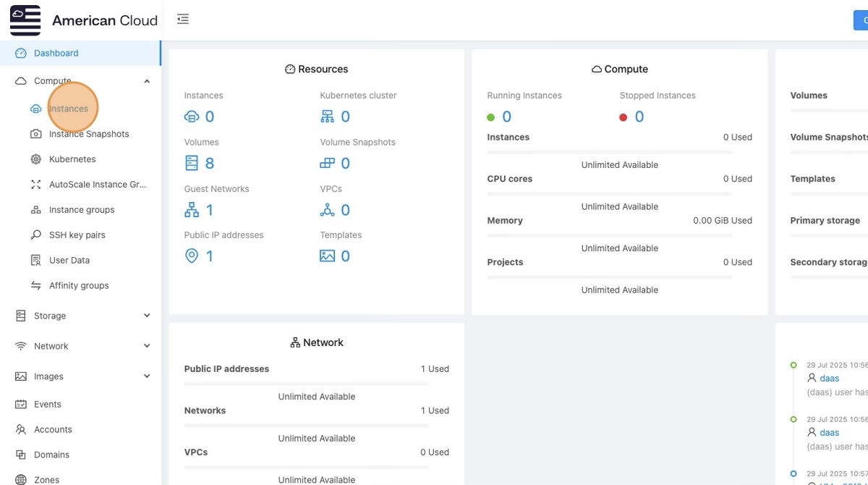Collapse the sidebar with the menu fold icon
Image resolution: width=868 pixels, height=485 pixels.
pos(183,20)
